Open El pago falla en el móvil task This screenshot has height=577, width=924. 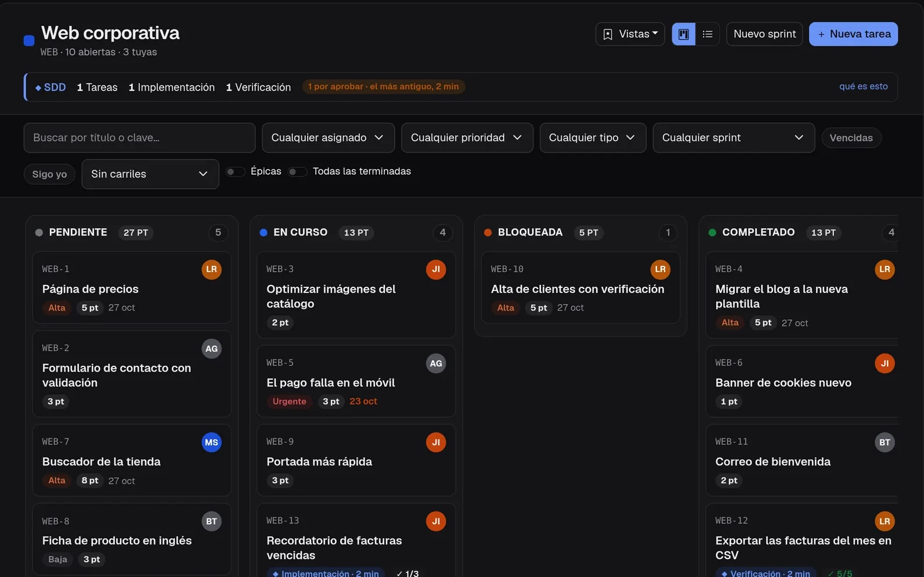(x=330, y=383)
